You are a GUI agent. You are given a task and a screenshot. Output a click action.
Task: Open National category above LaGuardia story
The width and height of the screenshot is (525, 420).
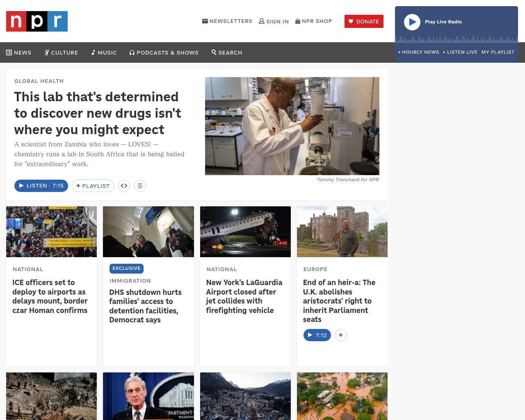pos(221,269)
